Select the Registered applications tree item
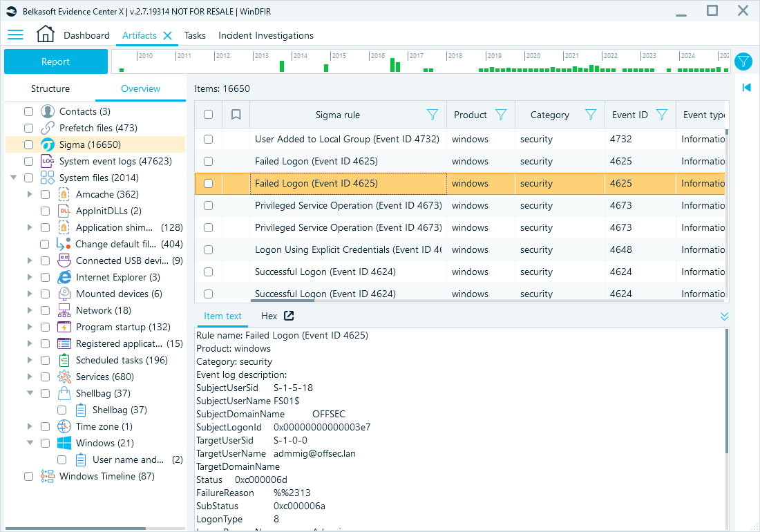Screen dimensions: 760x532 120,343
